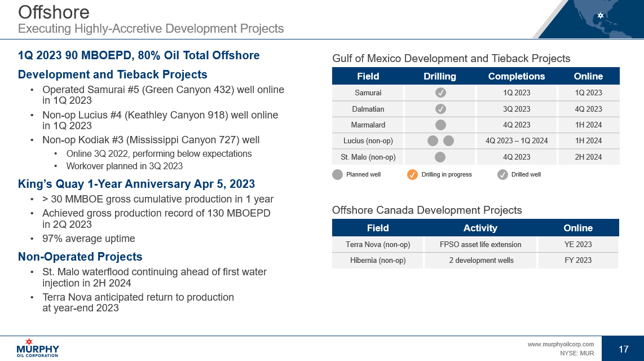Viewport: 644px width, 361px height.
Task: Select the St. Malo (non-op) field cell
Action: click(368, 157)
